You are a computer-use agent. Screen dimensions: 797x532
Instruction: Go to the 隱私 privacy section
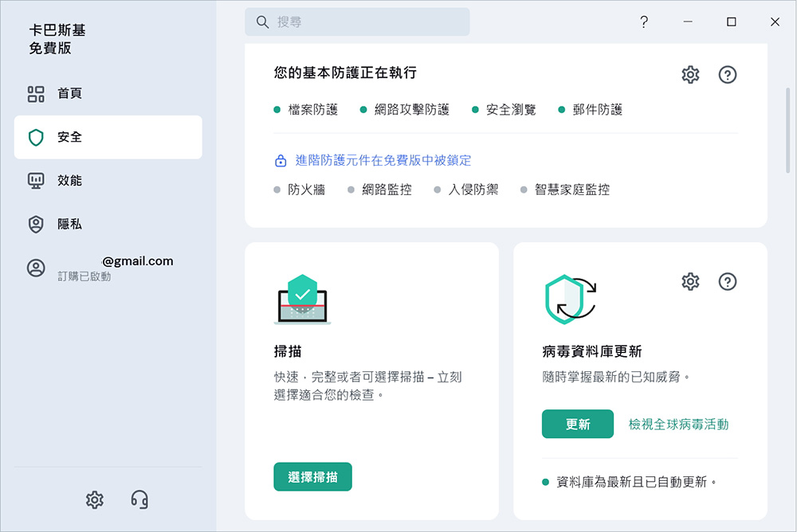pos(108,224)
